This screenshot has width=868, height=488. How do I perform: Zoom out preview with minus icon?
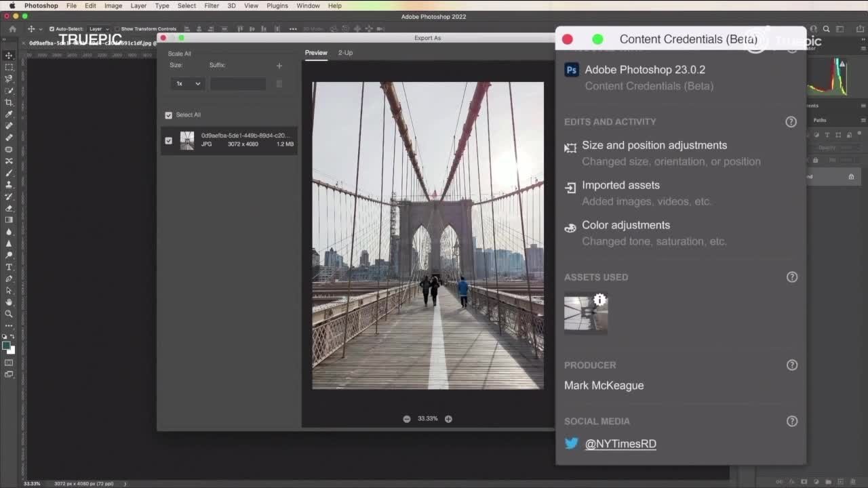(x=407, y=419)
